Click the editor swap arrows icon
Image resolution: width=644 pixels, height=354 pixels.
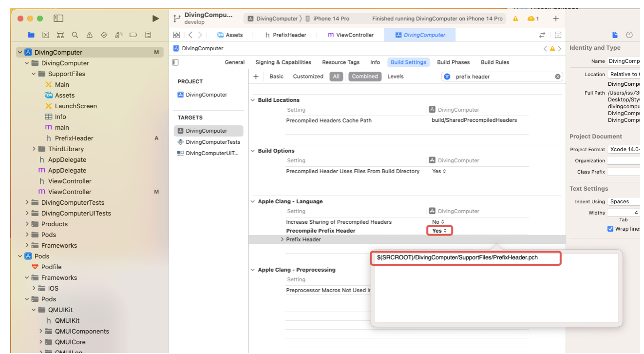point(542,35)
